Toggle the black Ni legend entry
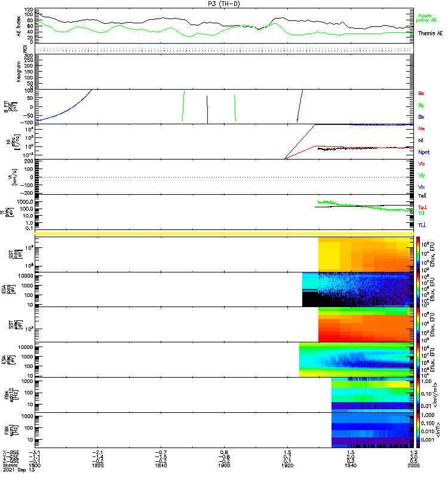448x478 pixels. [421, 140]
